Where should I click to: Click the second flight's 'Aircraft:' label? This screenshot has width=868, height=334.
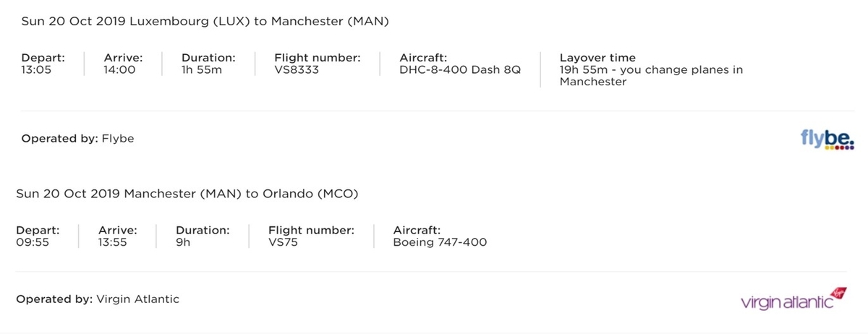(x=417, y=230)
